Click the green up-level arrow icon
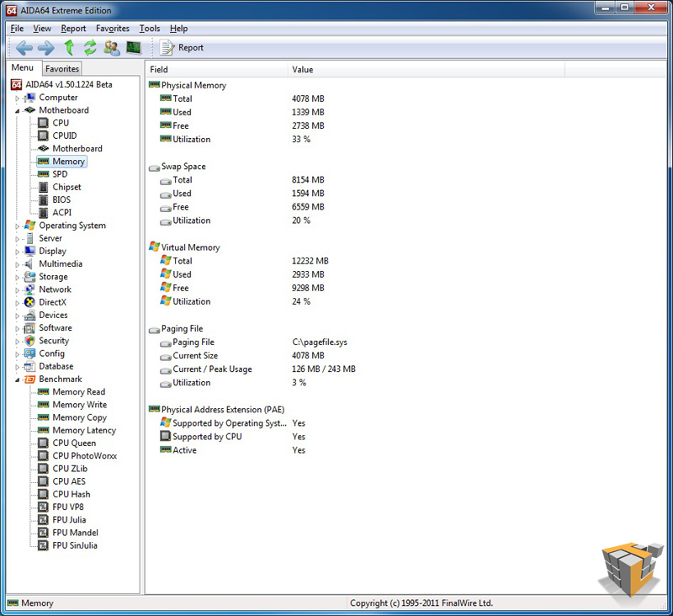This screenshot has width=673, height=616. 69,47
